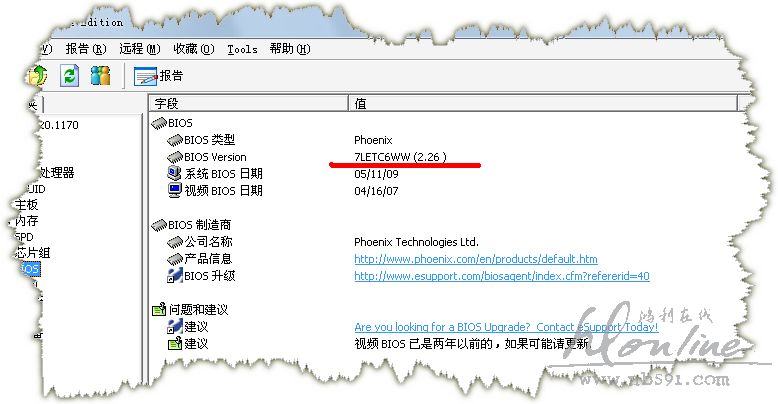Select the 问题和建议 group header
778x404 pixels.
point(198,310)
